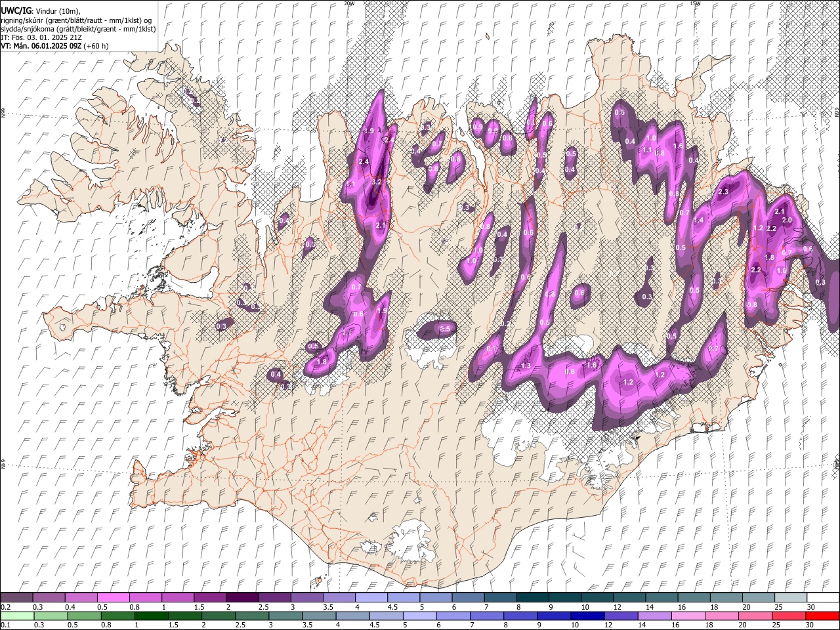Click the 'VT: Mán. 06.01.2025 09Z' valid time
The image size is (840, 630).
tap(41, 46)
